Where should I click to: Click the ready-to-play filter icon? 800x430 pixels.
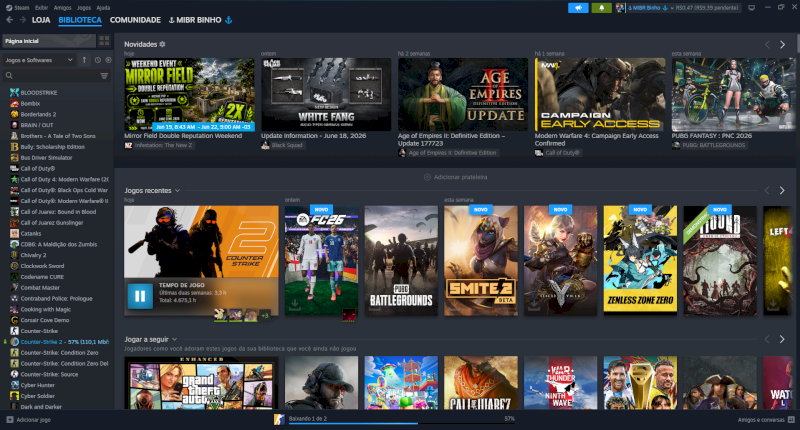108,60
